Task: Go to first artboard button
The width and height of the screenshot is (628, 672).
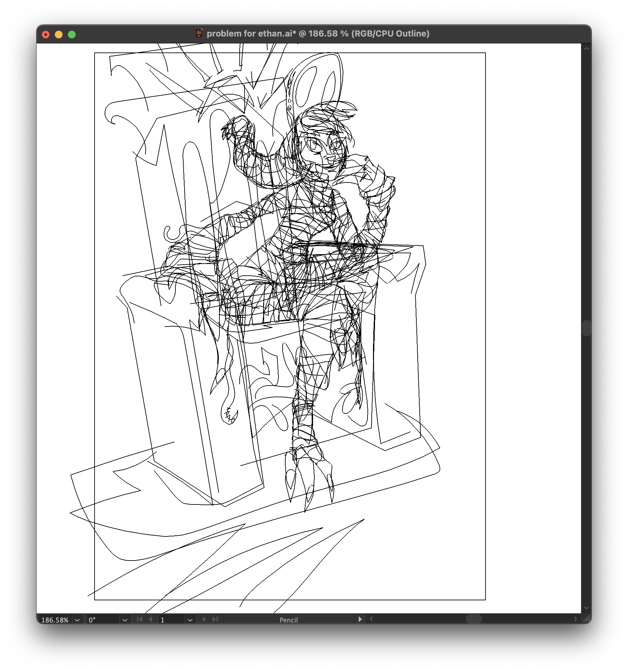Action: click(139, 619)
